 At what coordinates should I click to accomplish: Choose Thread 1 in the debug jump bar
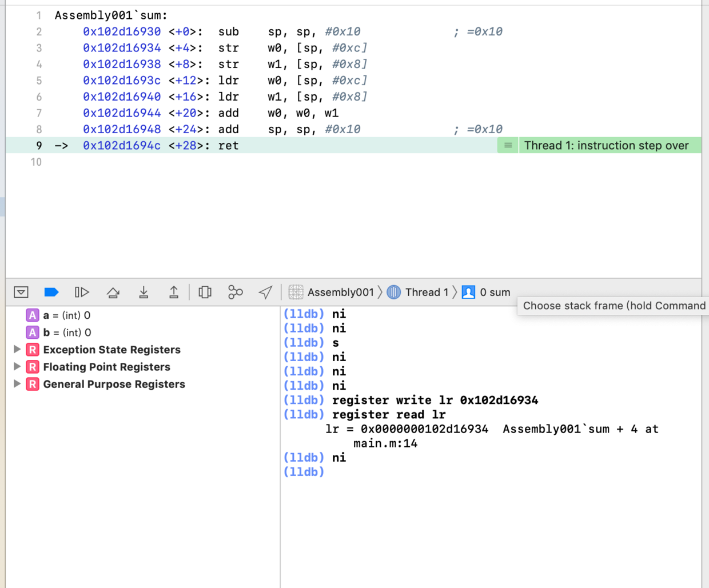(x=418, y=292)
